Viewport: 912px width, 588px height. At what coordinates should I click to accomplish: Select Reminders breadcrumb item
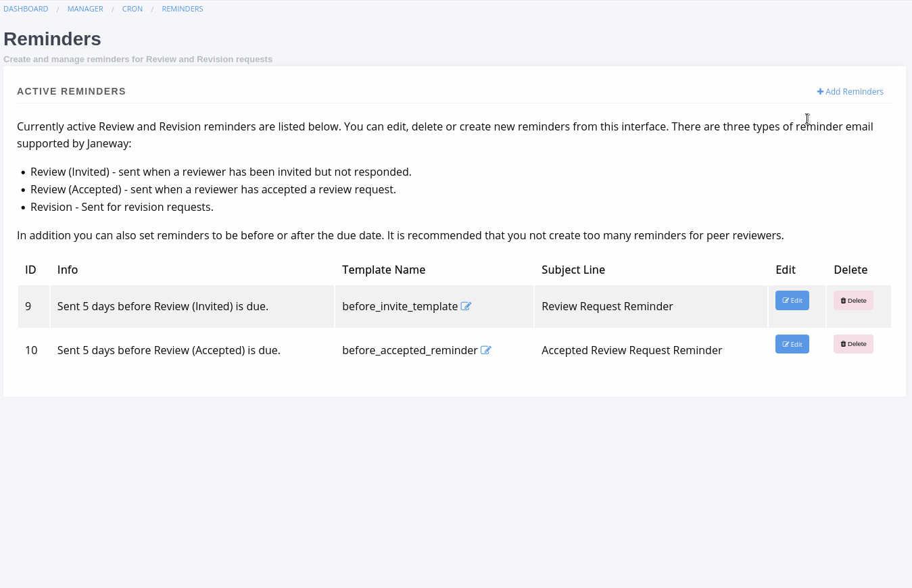[x=182, y=9]
